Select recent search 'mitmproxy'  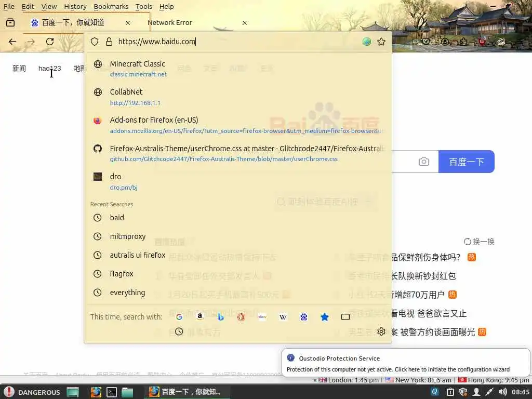[237, 236]
